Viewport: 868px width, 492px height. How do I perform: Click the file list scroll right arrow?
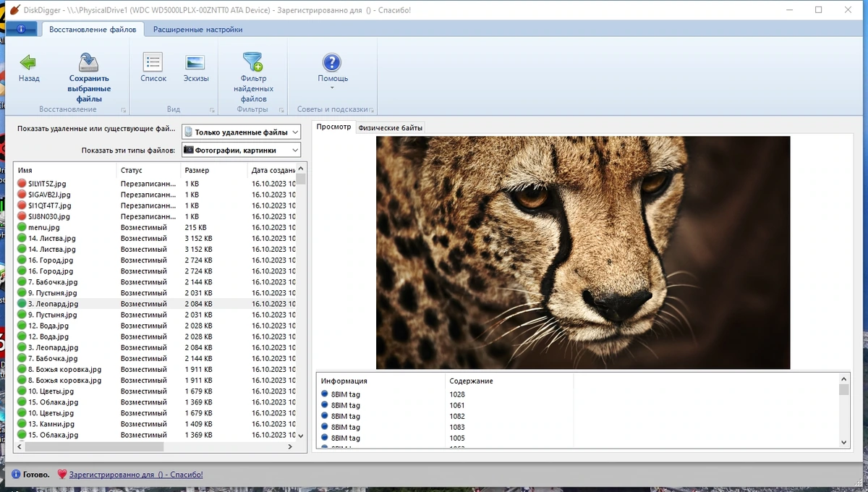[291, 447]
